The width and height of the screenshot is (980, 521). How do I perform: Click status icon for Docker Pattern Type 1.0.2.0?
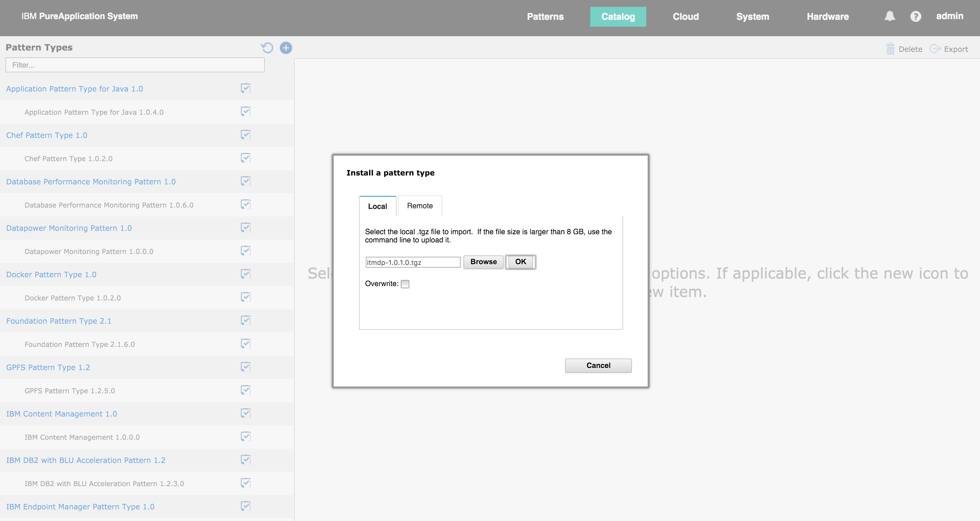pos(245,297)
